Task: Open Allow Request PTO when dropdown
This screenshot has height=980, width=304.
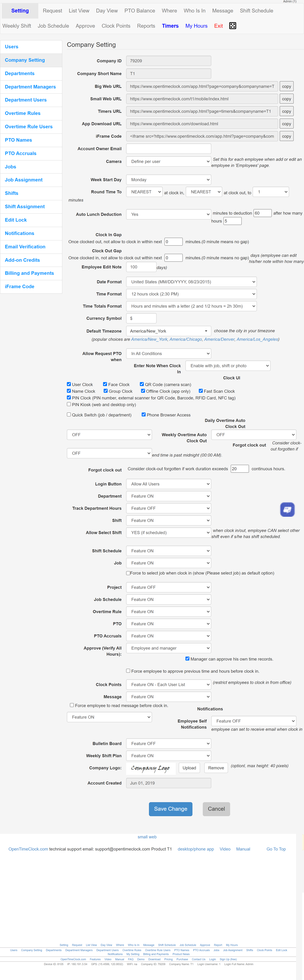Action: [169, 353]
